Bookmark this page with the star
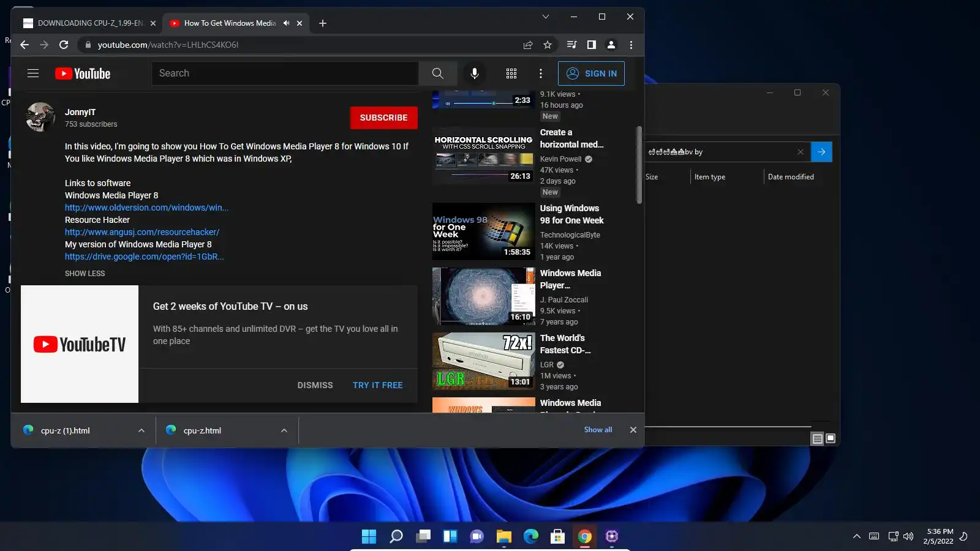This screenshot has width=980, height=551. click(548, 45)
